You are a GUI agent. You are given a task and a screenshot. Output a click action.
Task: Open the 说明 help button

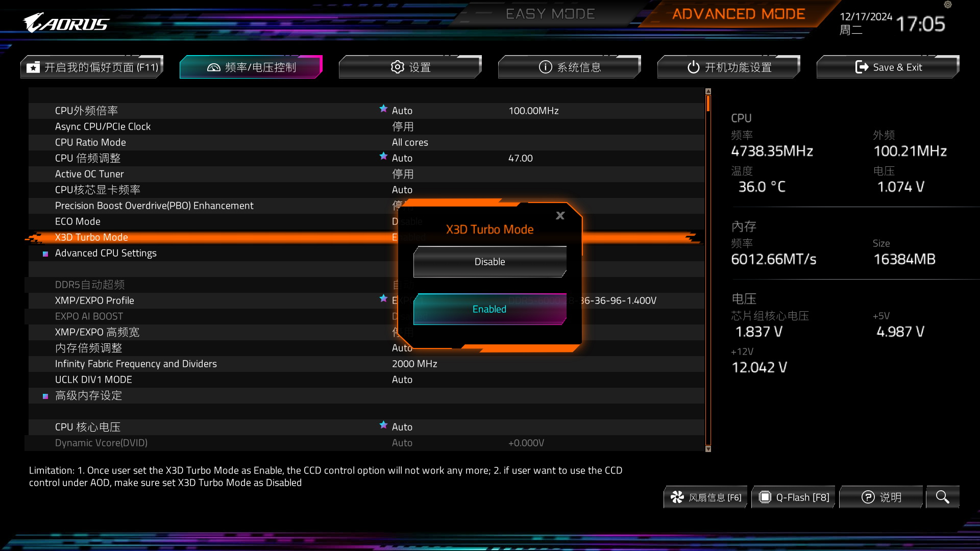pyautogui.click(x=881, y=497)
